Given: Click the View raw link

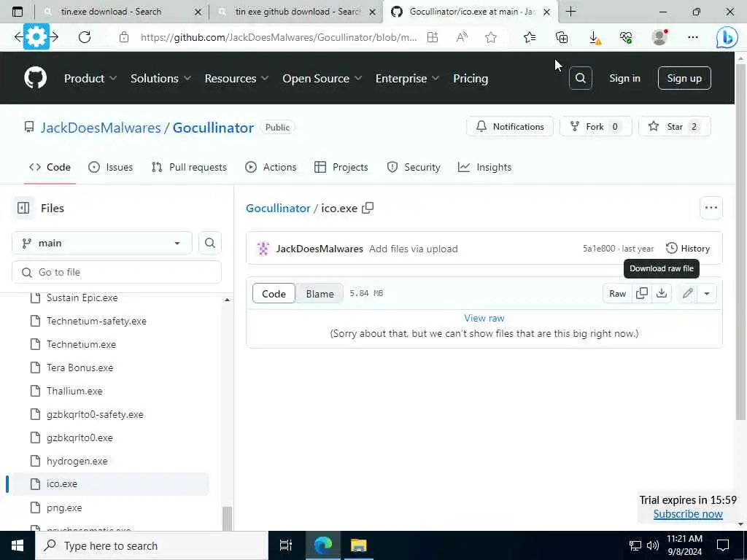Looking at the screenshot, I should click(x=484, y=318).
